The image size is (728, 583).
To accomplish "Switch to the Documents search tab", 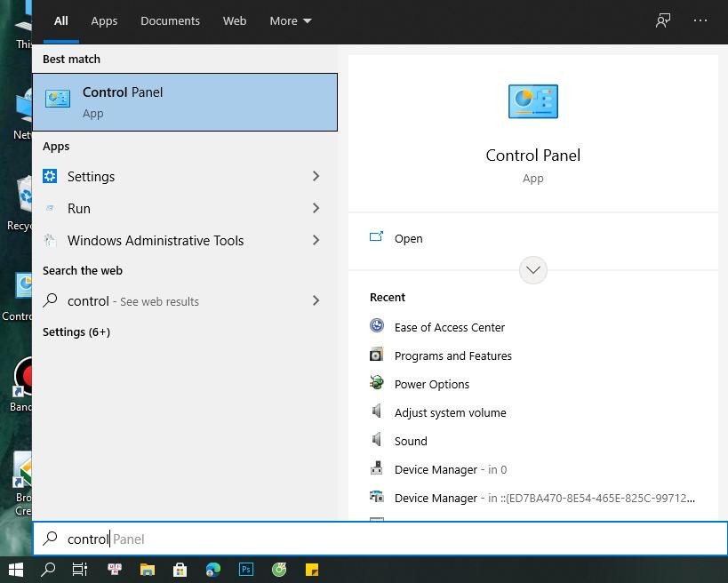I will 170,20.
